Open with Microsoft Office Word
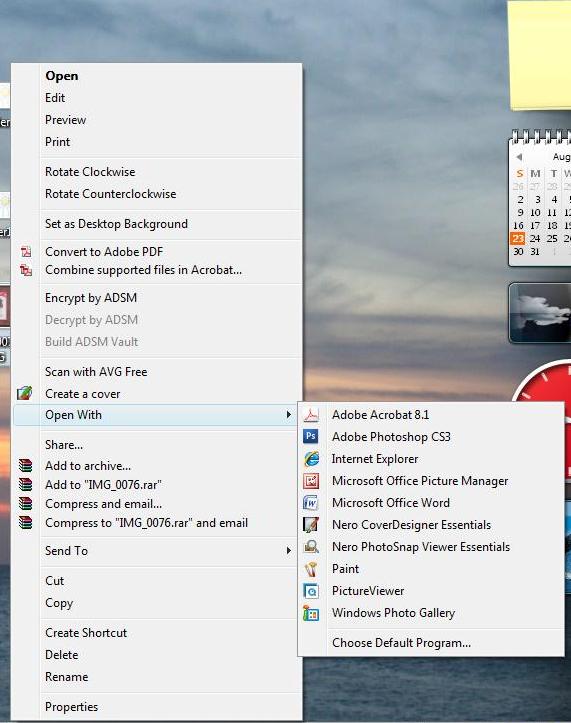Image resolution: width=571 pixels, height=723 pixels. pos(391,503)
